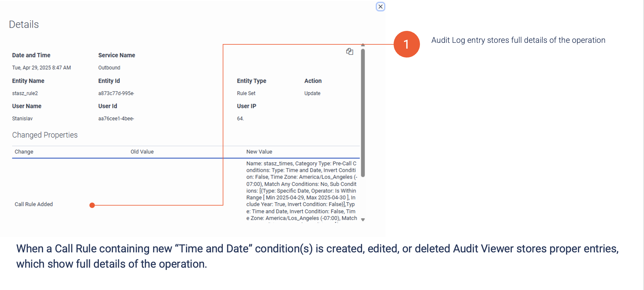Click the copy details icon
644x290 pixels.
pos(350,51)
